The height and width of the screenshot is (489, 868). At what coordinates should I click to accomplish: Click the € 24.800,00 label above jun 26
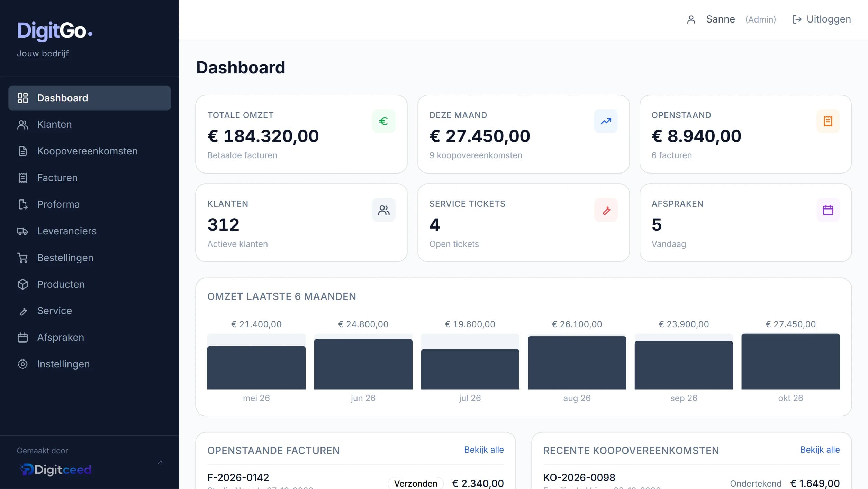pyautogui.click(x=363, y=324)
